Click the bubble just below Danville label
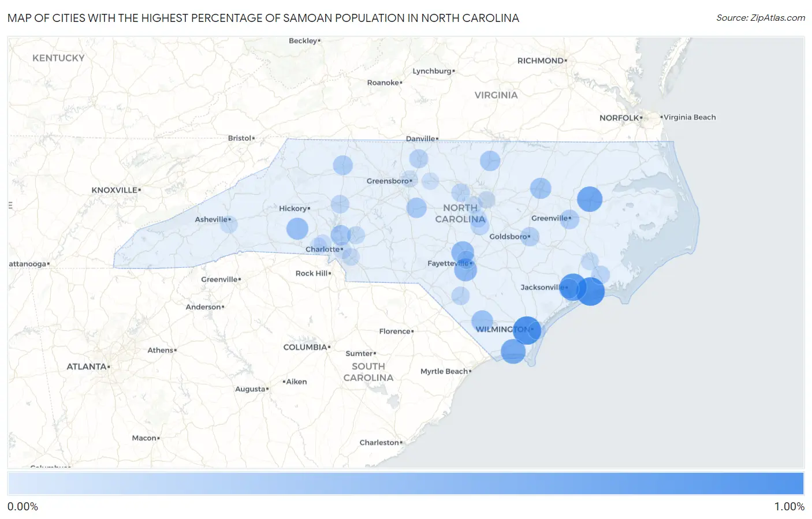This screenshot has width=812, height=519. [x=419, y=158]
